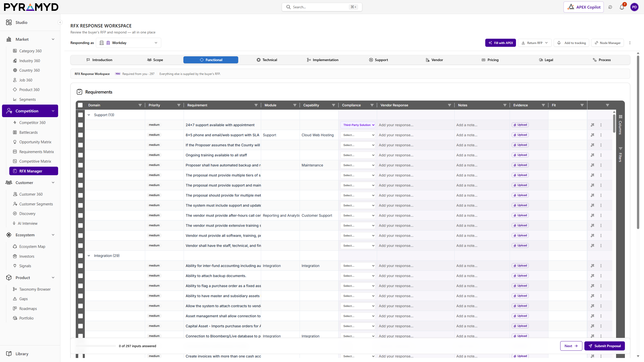This screenshot has height=362, width=644.
Task: Switch to the Legal tab
Action: [x=546, y=60]
